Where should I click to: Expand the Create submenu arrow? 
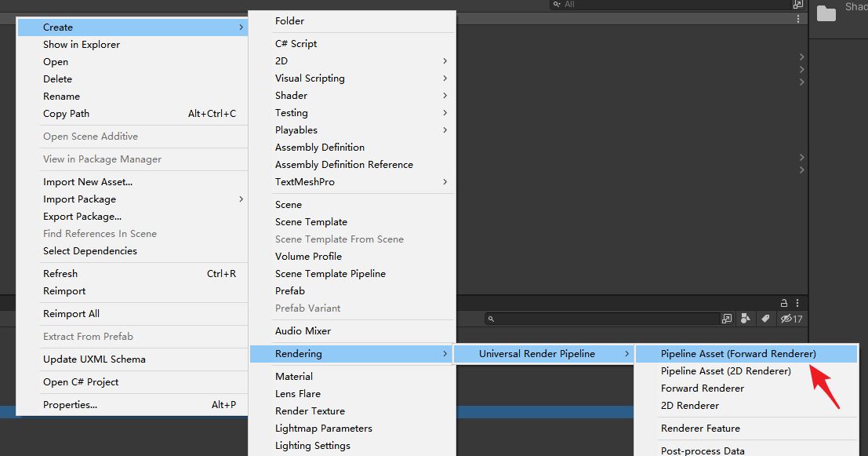[241, 27]
